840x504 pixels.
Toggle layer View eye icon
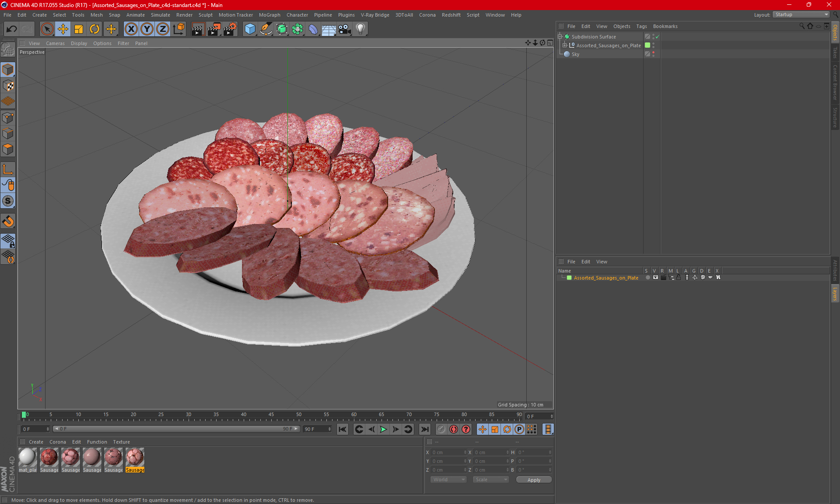(655, 277)
